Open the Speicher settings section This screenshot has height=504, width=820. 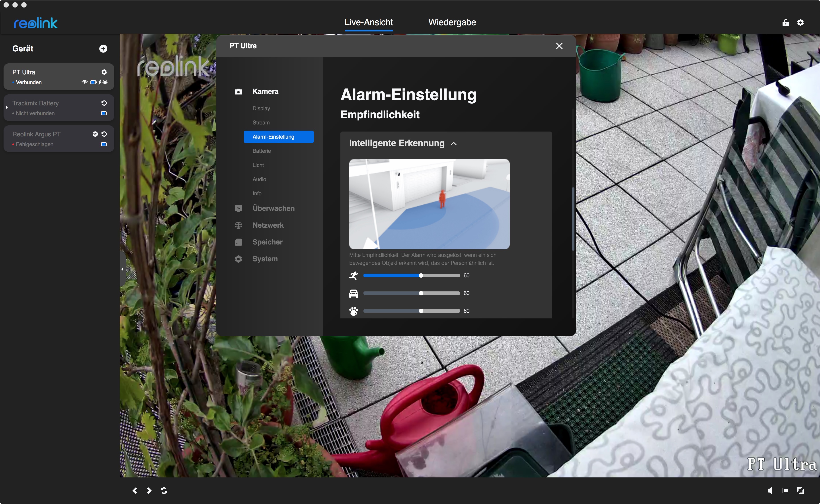point(267,242)
